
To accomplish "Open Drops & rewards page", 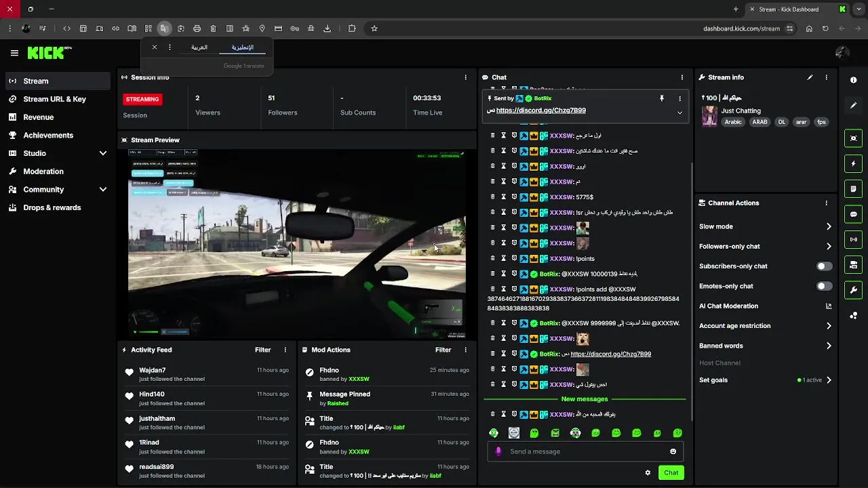I will coord(57,207).
